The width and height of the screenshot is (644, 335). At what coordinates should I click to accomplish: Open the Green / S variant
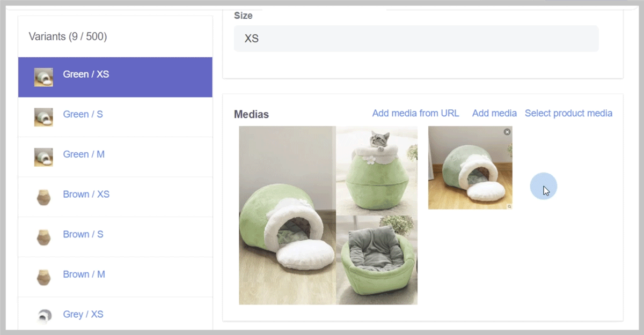tap(83, 114)
